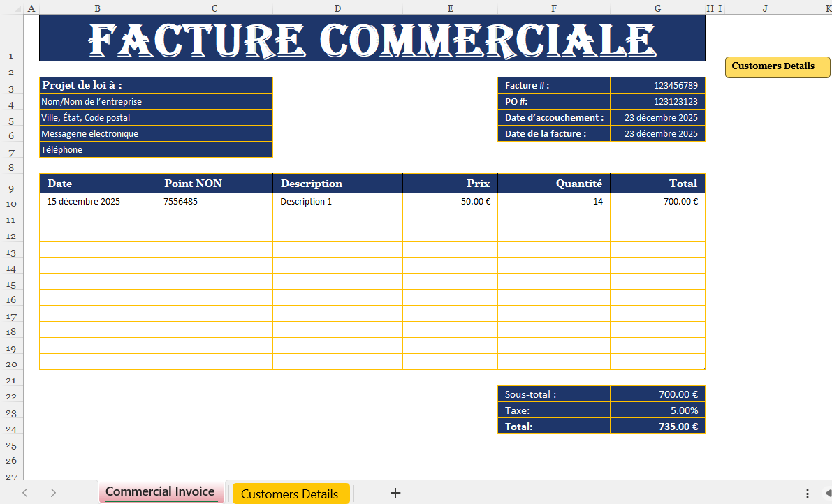Select the Sous-total cell showing 700.00 €
832x504 pixels.
point(657,394)
